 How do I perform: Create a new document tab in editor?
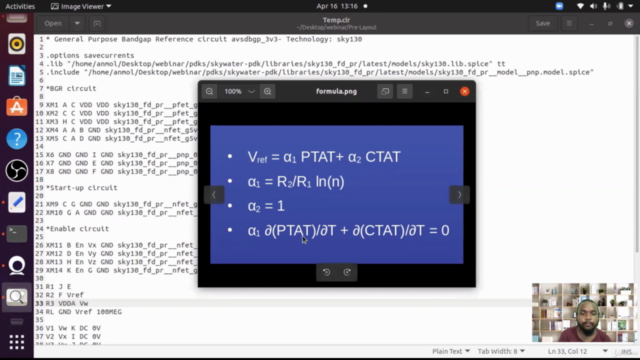pyautogui.click(x=97, y=23)
